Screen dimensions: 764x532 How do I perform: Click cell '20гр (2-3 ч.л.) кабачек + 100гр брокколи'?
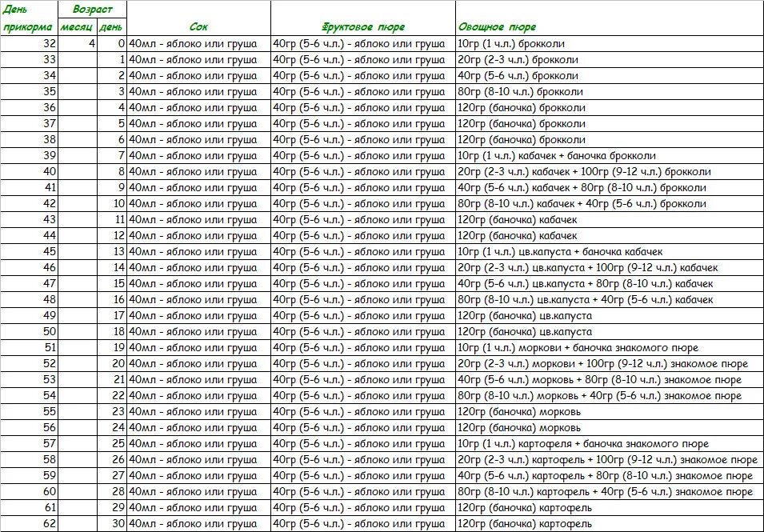coord(610,172)
